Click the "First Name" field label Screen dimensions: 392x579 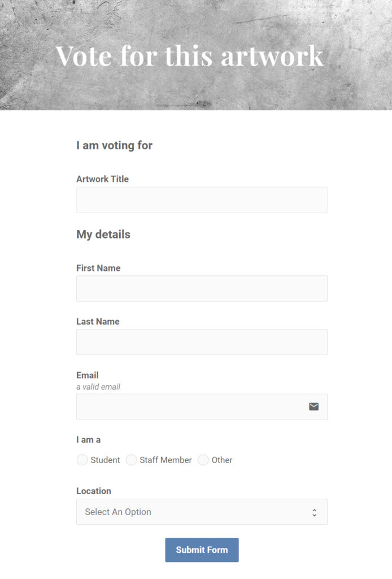click(98, 268)
